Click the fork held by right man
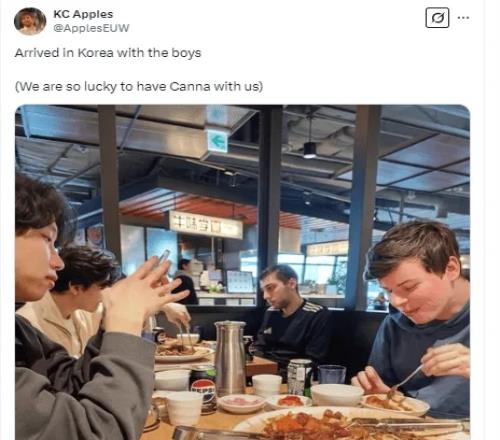This screenshot has width=500, height=440. (x=407, y=378)
